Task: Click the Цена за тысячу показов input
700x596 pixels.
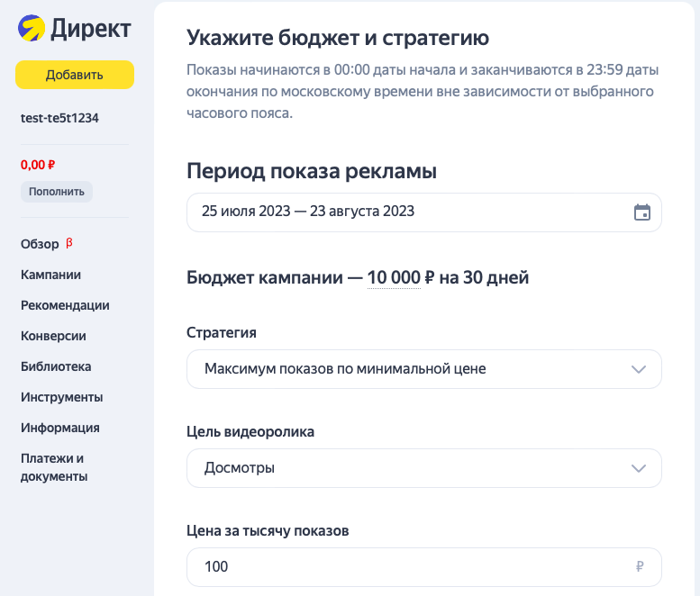Action: click(x=424, y=567)
